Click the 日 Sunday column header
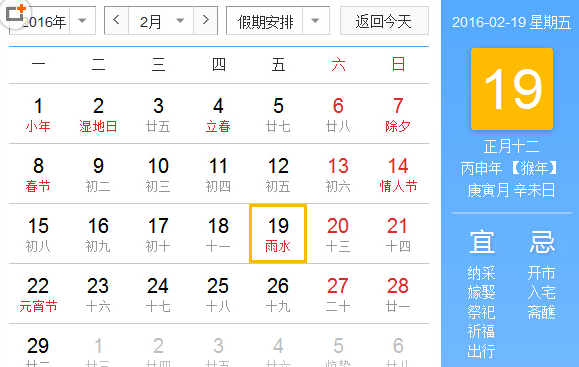 [x=398, y=65]
